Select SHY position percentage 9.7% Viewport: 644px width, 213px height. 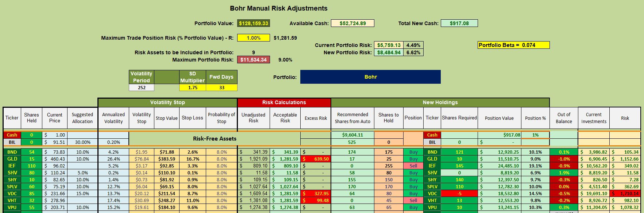[535, 180]
